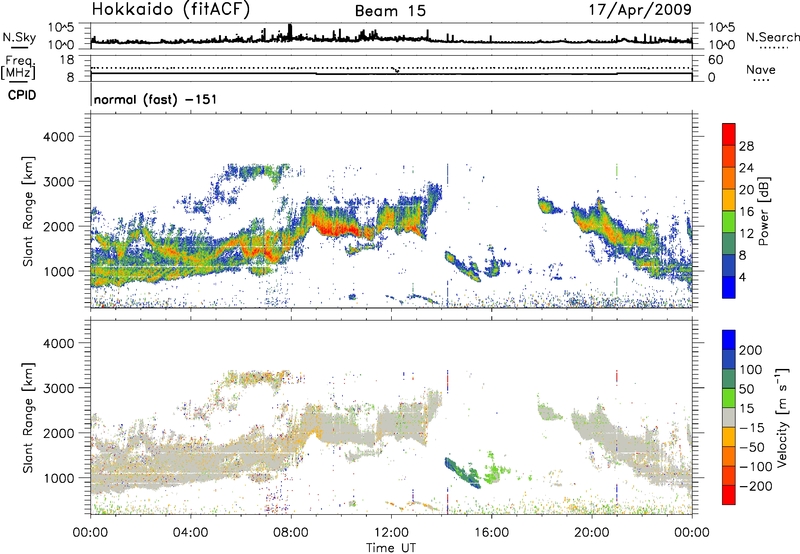Click the 'Hokkaido (fitACF)' plot title
This screenshot has width=800, height=554.
(x=171, y=9)
